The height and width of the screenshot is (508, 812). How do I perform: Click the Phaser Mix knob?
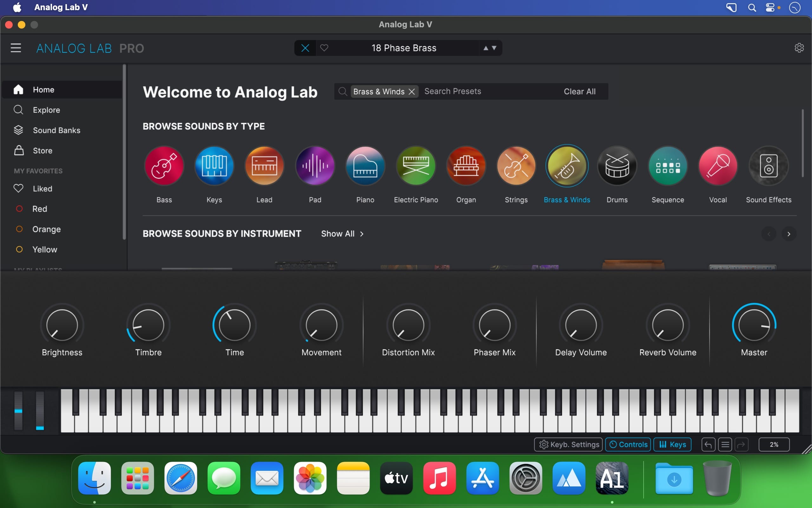pos(494,325)
